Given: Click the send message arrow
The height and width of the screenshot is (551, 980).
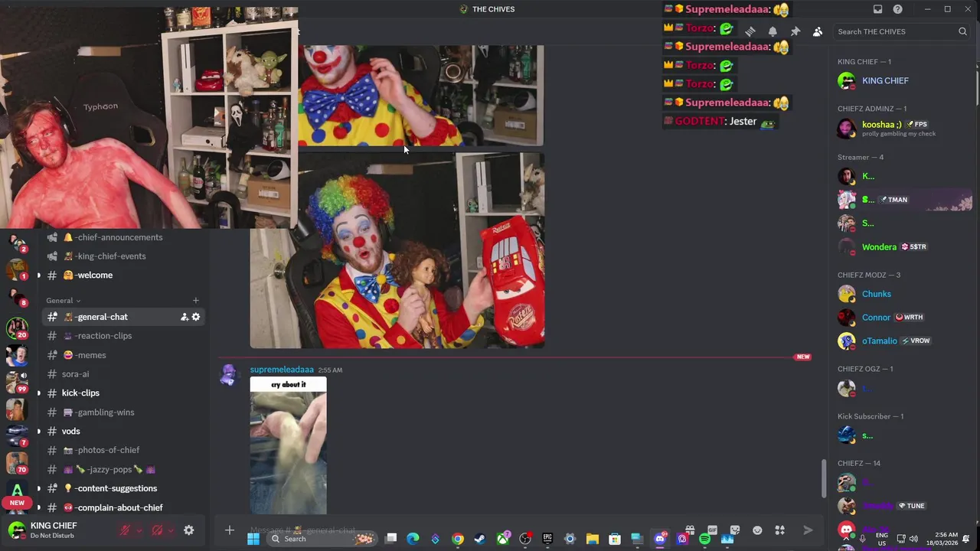Looking at the screenshot, I should point(808,530).
